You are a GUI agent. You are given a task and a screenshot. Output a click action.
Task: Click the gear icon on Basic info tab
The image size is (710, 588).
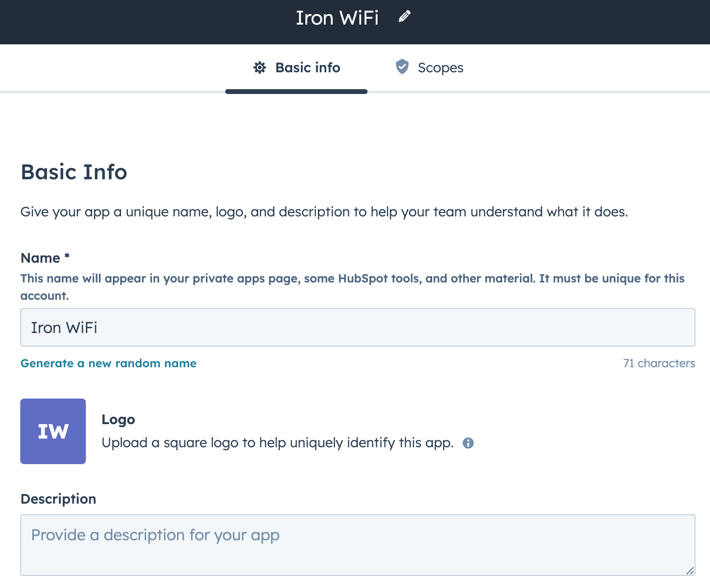tap(259, 67)
